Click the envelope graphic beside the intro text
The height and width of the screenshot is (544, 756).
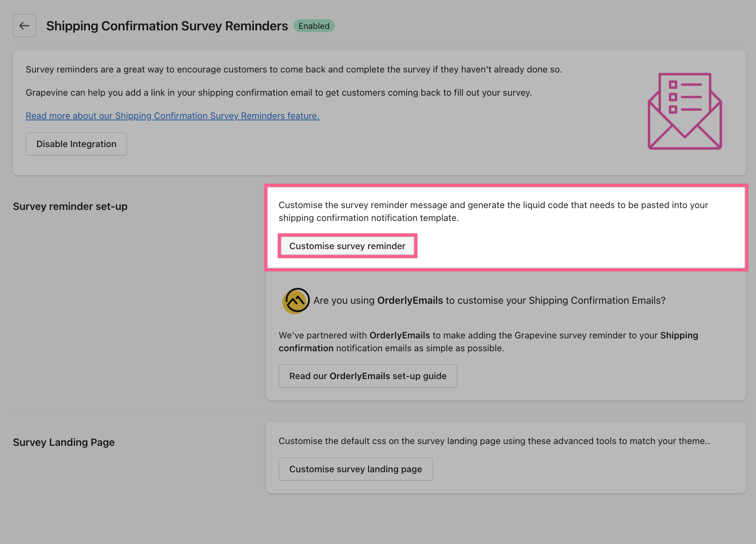(x=684, y=111)
